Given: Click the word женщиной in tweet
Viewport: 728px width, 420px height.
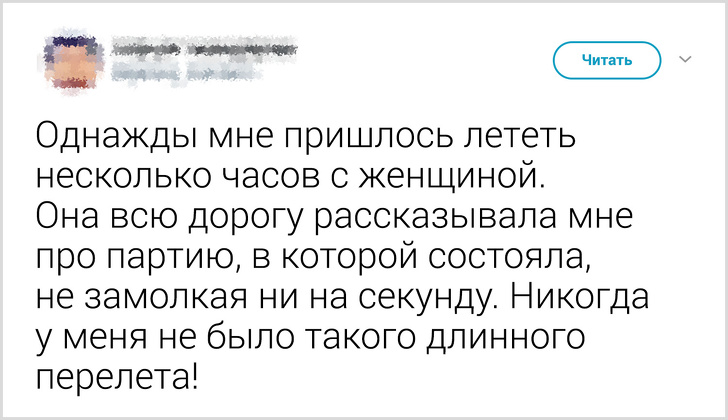Looking at the screenshot, I should [x=463, y=178].
